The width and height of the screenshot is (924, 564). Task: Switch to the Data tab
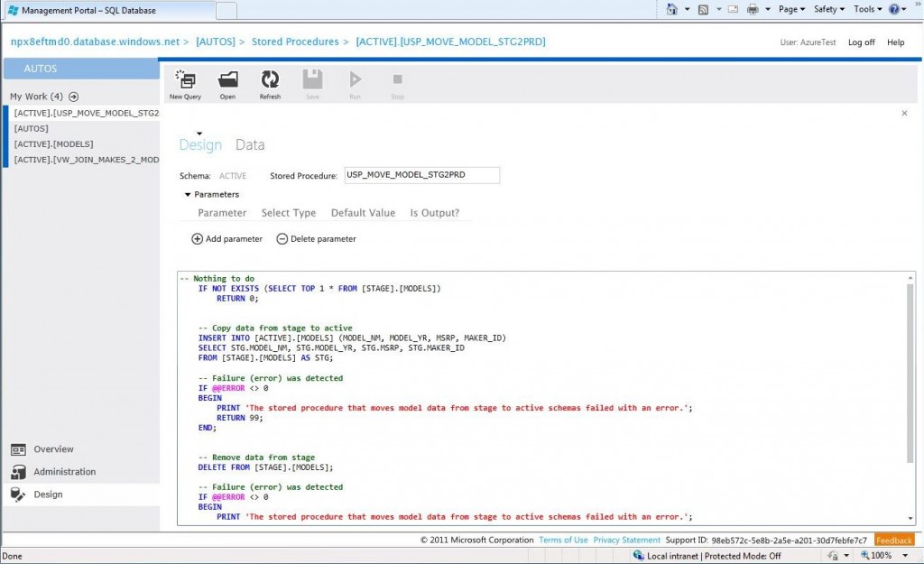[250, 144]
